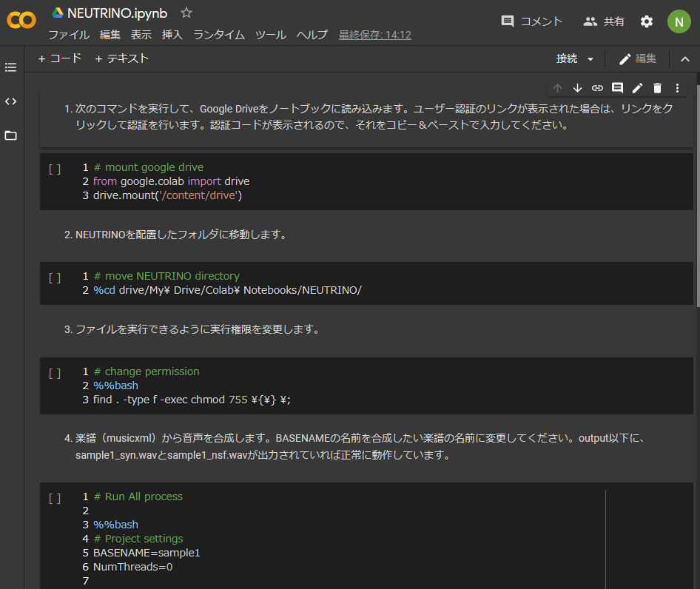
Task: Click the text cell about 実行権限を変更
Action: 366,329
